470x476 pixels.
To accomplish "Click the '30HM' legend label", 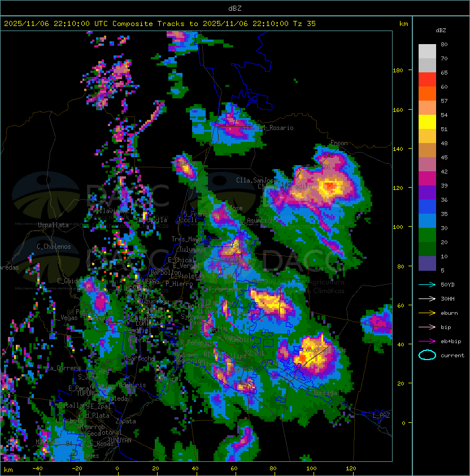I will point(447,298).
